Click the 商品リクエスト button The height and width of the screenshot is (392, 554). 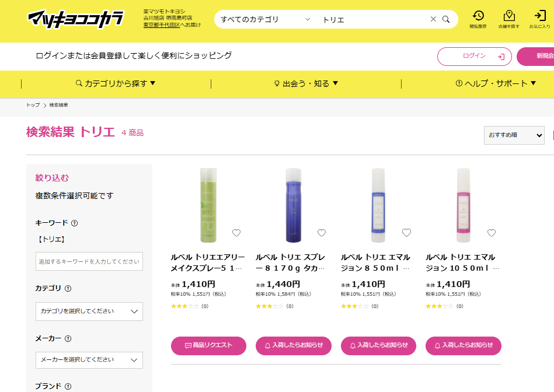click(208, 346)
